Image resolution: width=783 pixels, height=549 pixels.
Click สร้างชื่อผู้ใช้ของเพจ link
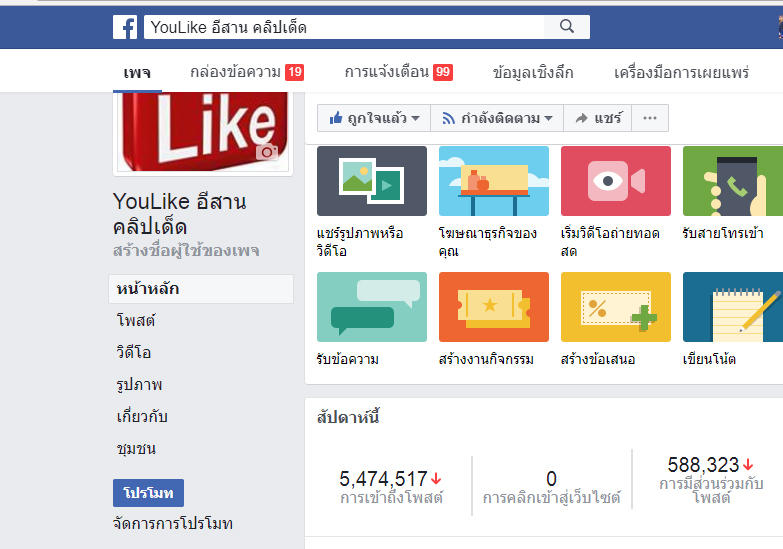pyautogui.click(x=186, y=251)
